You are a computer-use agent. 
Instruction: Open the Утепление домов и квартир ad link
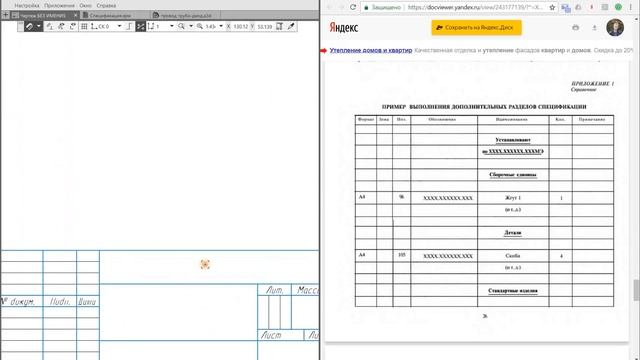371,50
